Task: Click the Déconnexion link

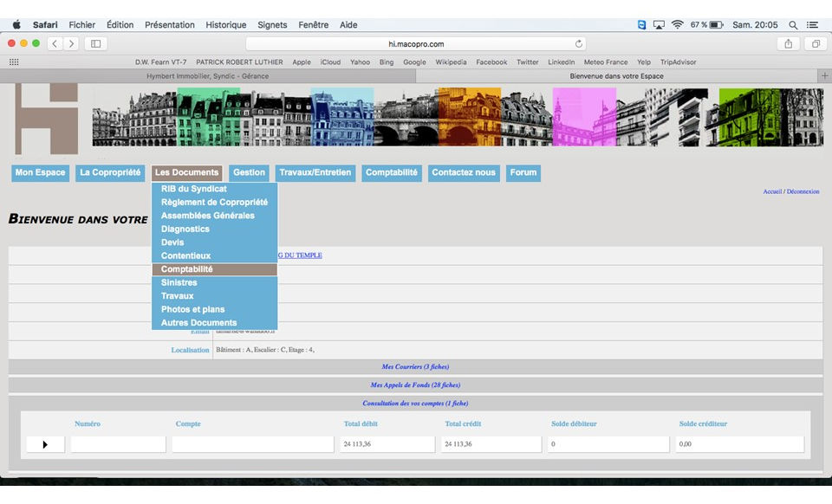Action: (x=803, y=191)
